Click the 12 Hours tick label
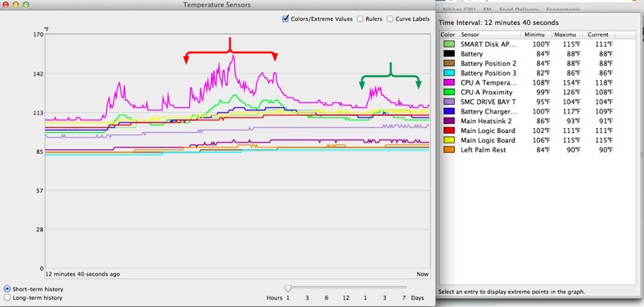The image size is (644, 307). click(x=346, y=297)
